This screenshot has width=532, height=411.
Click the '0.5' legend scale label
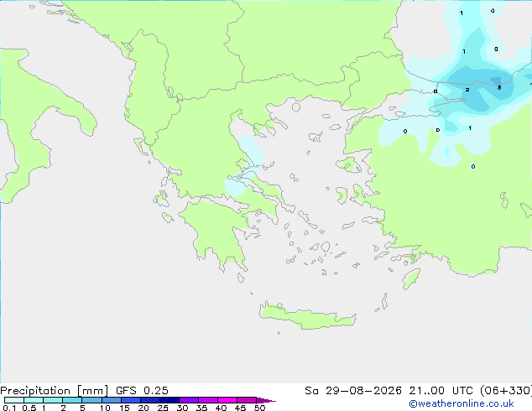click(29, 408)
